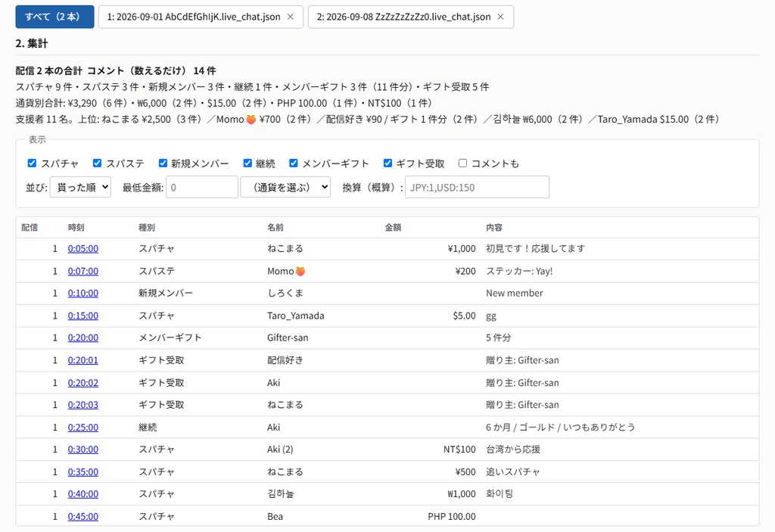775x532 pixels.
Task: Jump to timestamp 0:30:00
Action: (83, 450)
